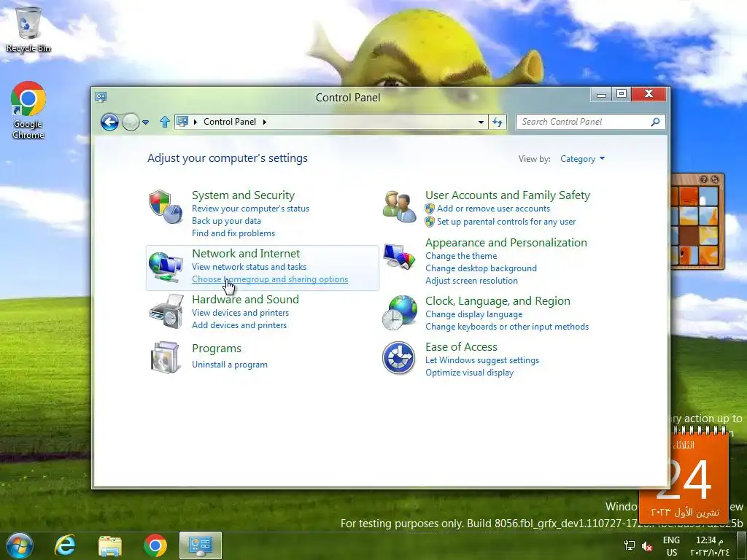Open Ease of Access heading
Screen dimensions: 747x560
pos(461,347)
